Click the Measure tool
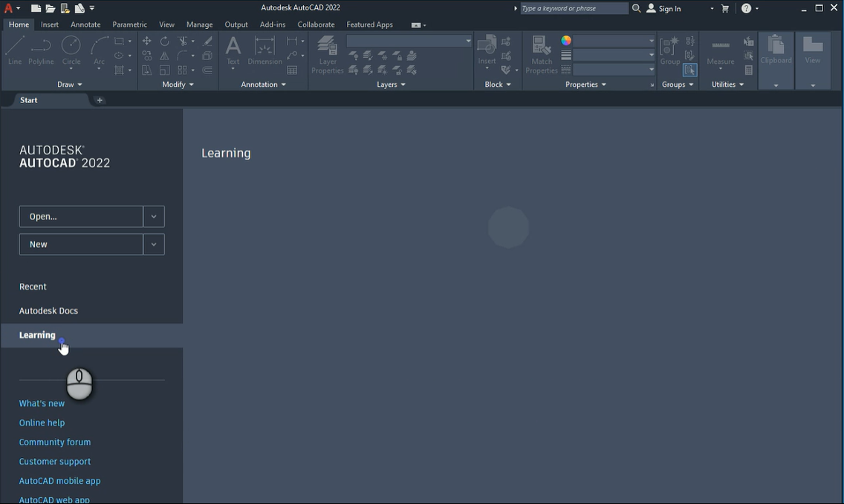Image resolution: width=844 pixels, height=504 pixels. coord(720,50)
